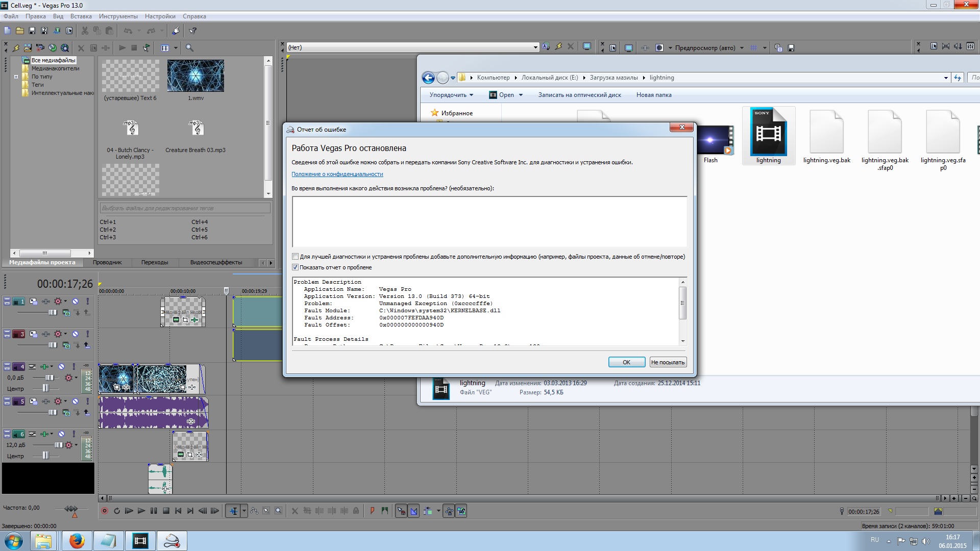980x551 pixels.
Task: Open project properties icon
Action: click(x=69, y=31)
